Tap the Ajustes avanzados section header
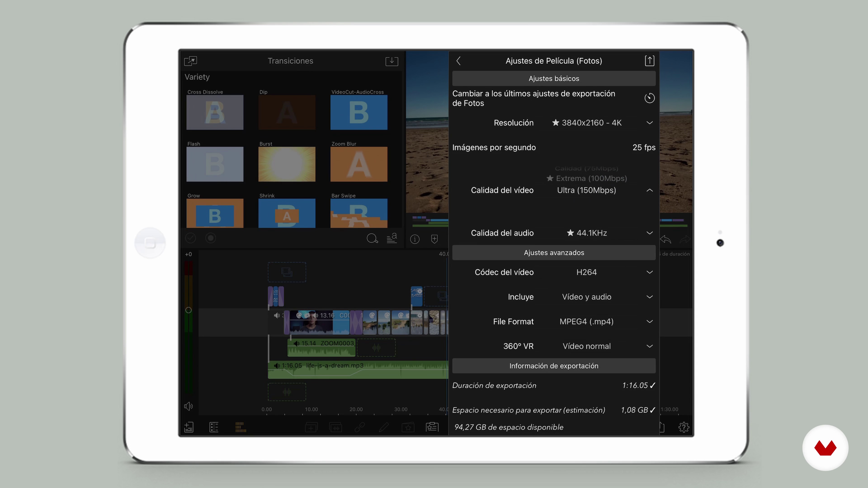The image size is (868, 488). pyautogui.click(x=554, y=253)
